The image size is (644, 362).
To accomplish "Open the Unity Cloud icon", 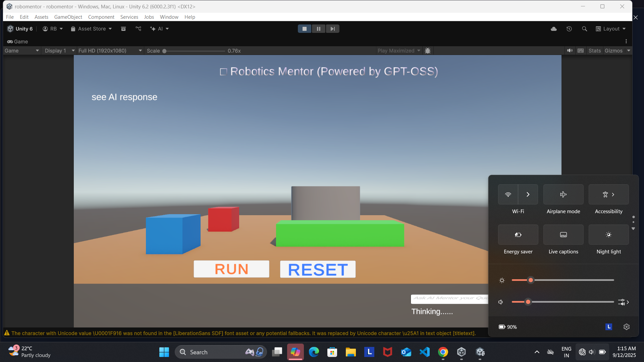I will click(554, 29).
